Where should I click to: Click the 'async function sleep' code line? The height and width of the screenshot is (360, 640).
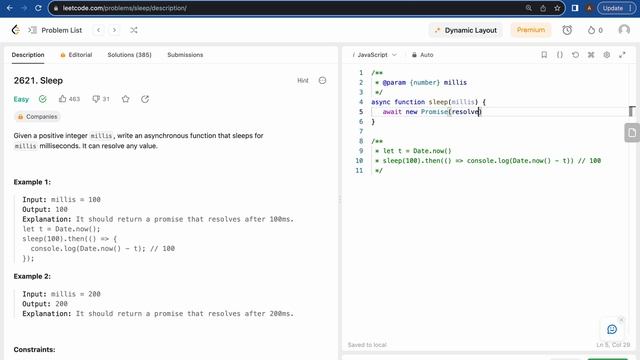pos(428,102)
